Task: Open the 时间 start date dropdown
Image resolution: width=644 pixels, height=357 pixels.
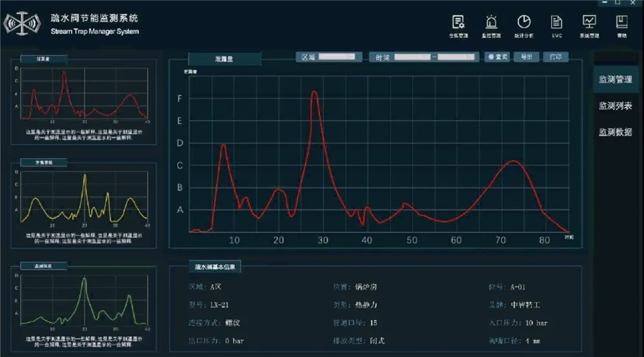Action: (x=413, y=57)
